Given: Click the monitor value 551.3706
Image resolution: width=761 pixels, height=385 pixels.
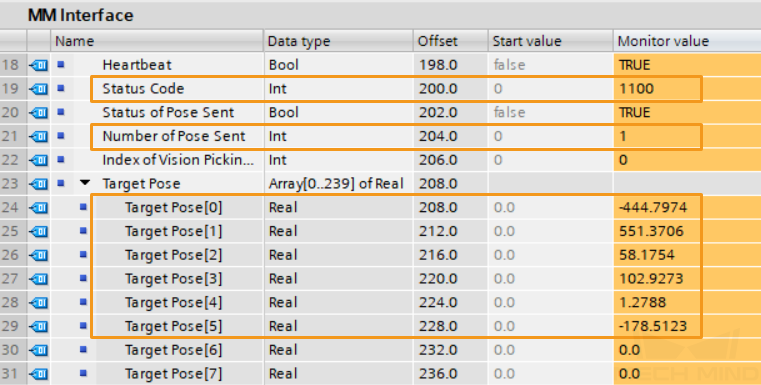Looking at the screenshot, I should click(x=651, y=232).
